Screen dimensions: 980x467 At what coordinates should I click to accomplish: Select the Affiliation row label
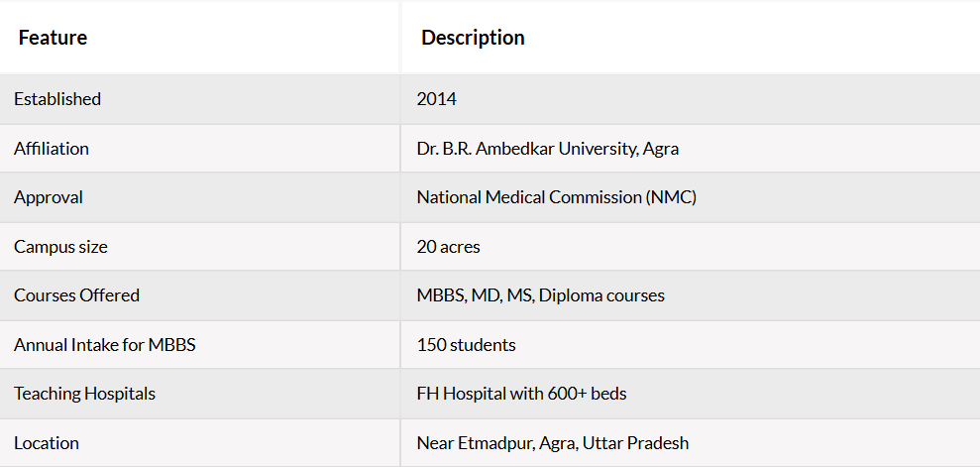52,148
